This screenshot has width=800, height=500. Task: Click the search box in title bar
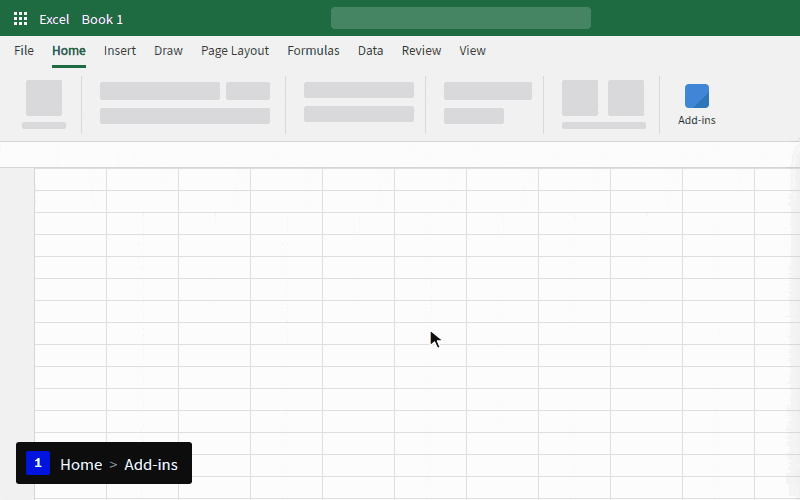click(461, 18)
